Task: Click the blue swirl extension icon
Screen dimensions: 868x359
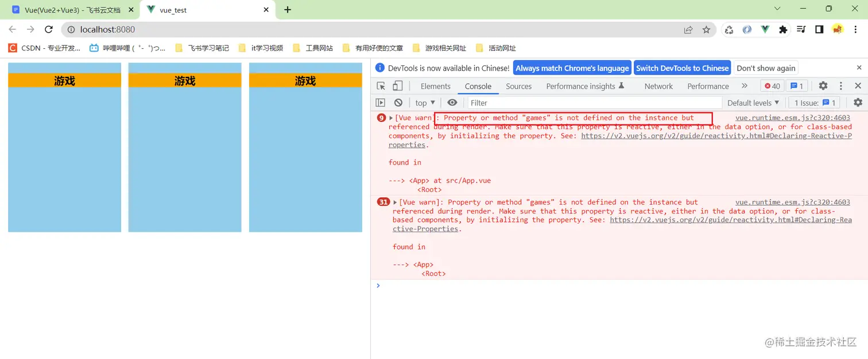Action: point(747,30)
